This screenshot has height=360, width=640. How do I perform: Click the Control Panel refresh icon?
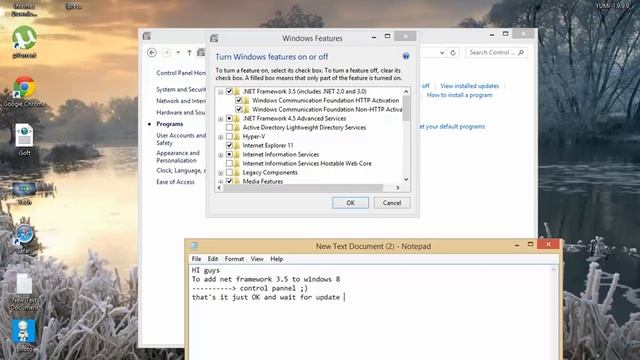[x=453, y=53]
